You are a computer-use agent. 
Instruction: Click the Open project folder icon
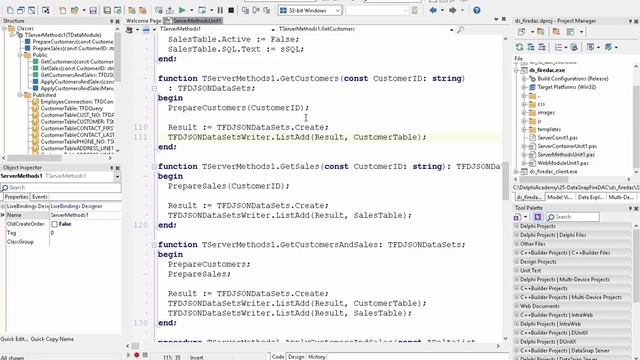click(x=74, y=10)
